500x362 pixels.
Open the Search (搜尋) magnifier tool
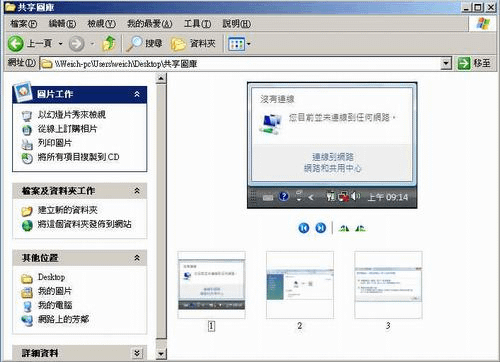pos(144,44)
